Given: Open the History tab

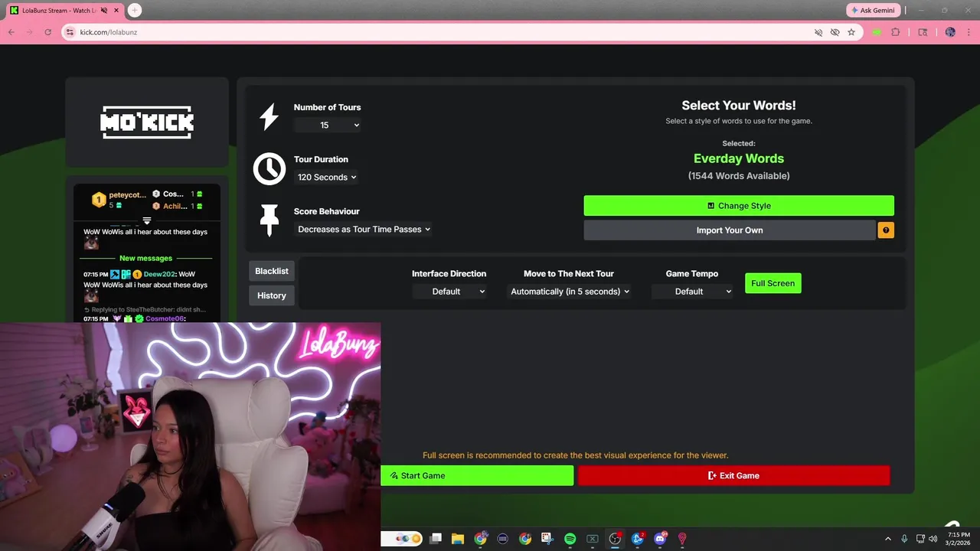Looking at the screenshot, I should click(x=272, y=295).
